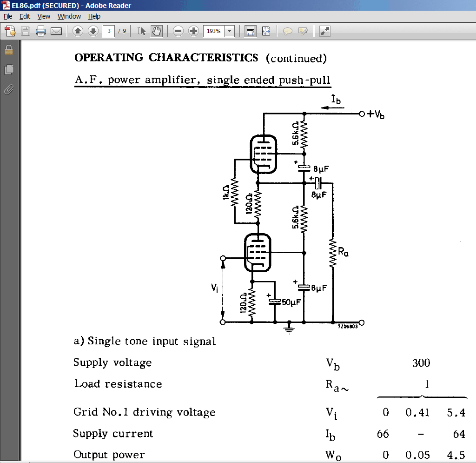This screenshot has height=463, width=476.
Task: Activate the Hand pan tool
Action: pyautogui.click(x=156, y=31)
